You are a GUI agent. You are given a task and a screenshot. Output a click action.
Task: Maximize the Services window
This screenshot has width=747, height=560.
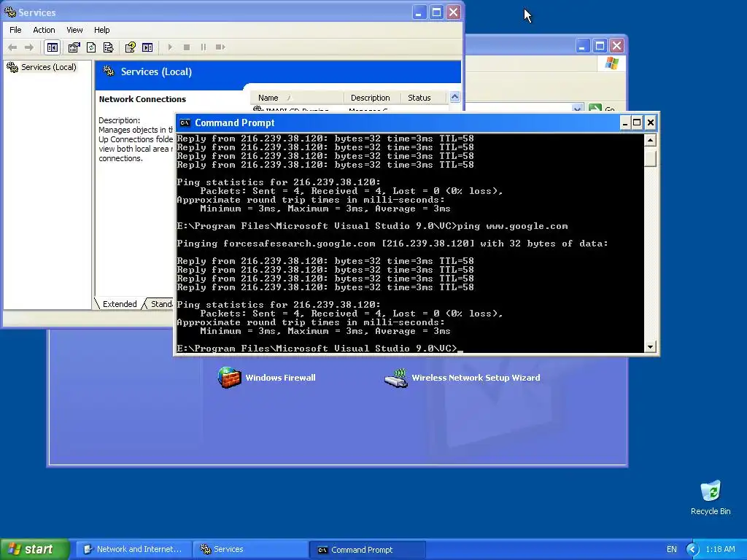tap(436, 12)
